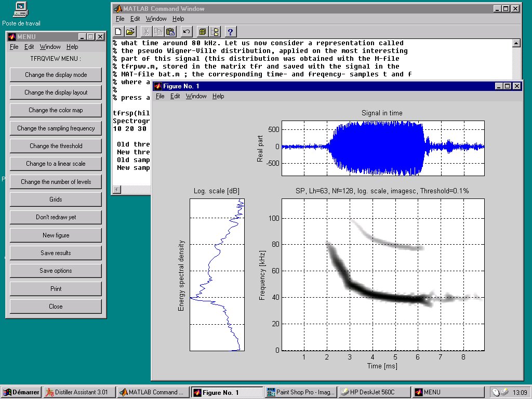
Task: Switch to MATLAB Command taskbar item
Action: [x=153, y=392]
